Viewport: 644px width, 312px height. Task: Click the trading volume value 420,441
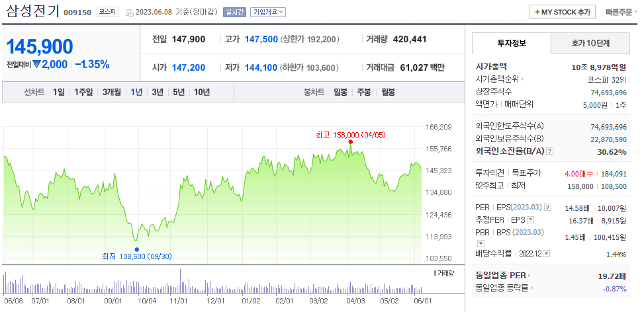point(410,40)
